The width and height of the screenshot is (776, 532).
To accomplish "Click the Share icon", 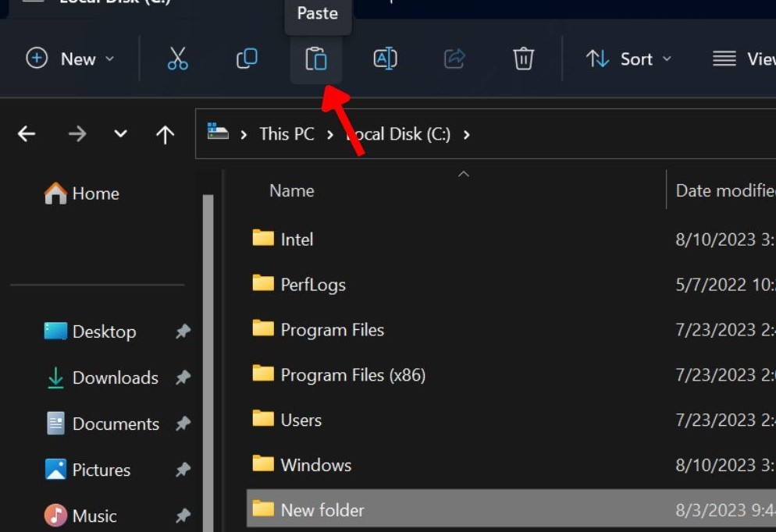I will point(454,59).
